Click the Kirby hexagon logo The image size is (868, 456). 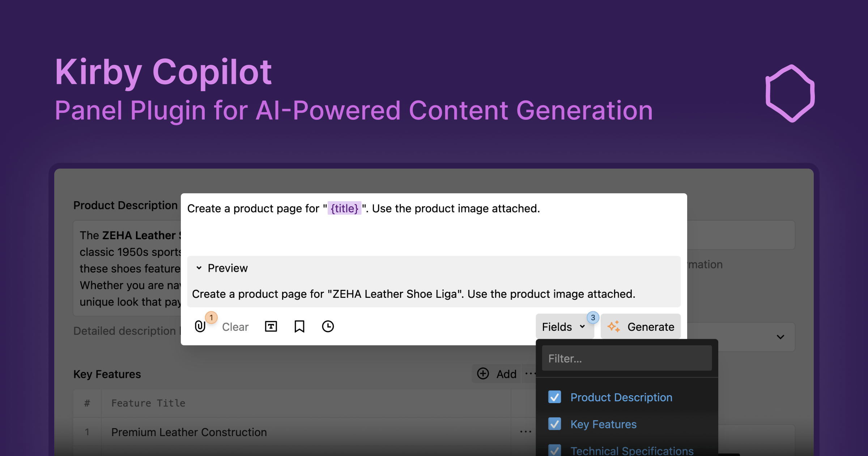(x=790, y=93)
